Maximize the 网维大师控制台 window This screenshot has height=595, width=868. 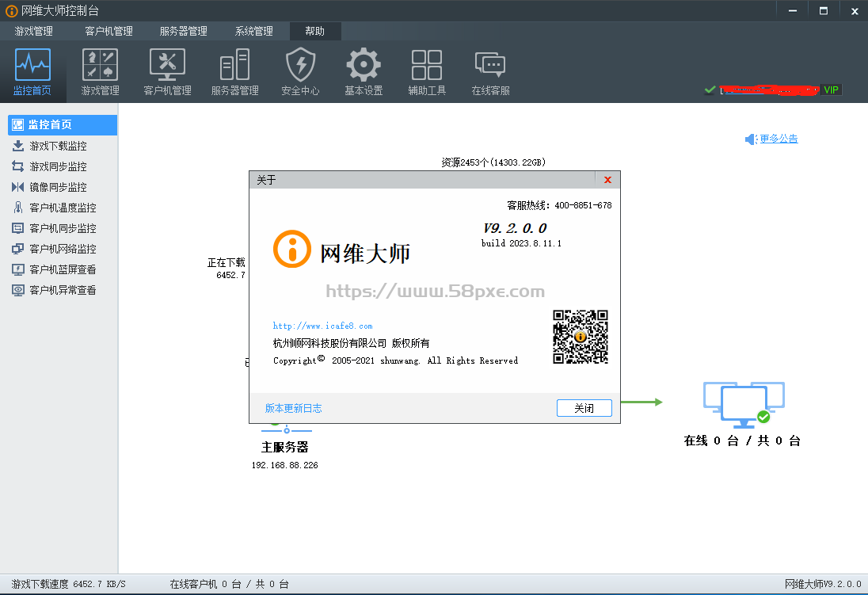pyautogui.click(x=824, y=10)
